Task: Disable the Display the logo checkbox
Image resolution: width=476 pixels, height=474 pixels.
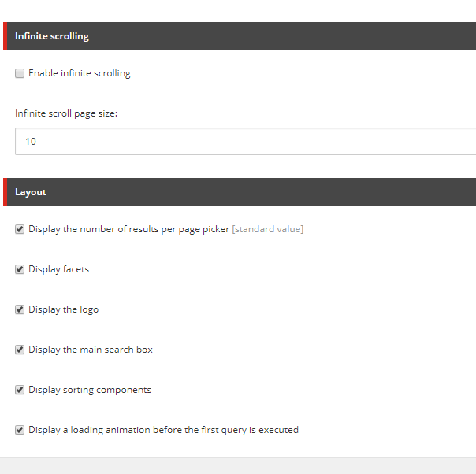Action: (x=20, y=310)
